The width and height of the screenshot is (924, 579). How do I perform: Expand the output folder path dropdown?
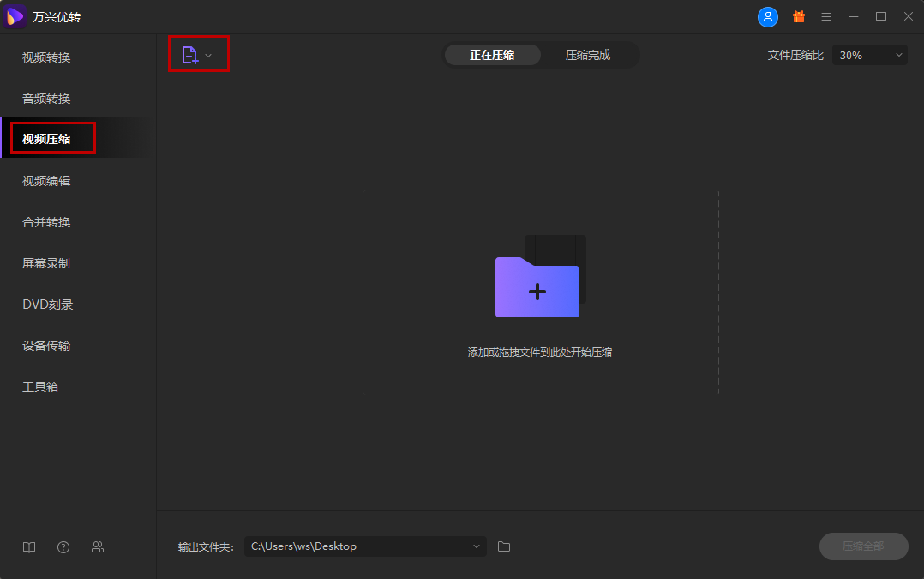pos(477,546)
